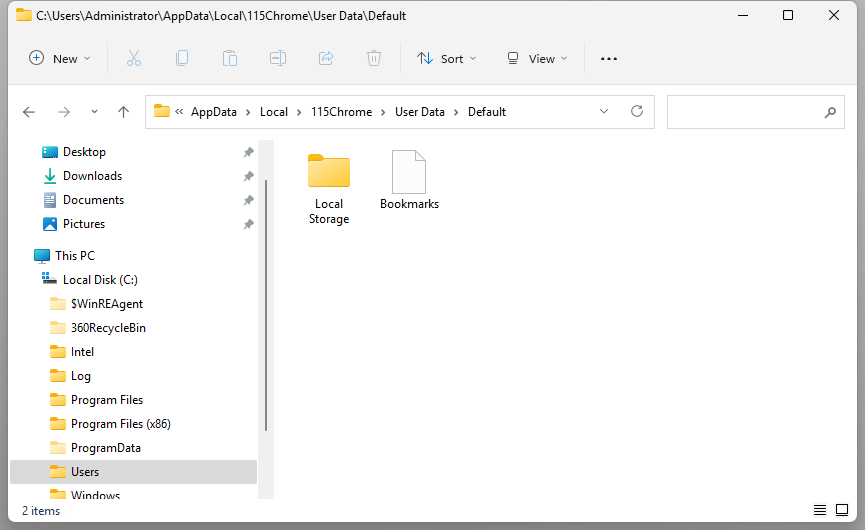This screenshot has width=865, height=530.
Task: Click the Copy icon in toolbar
Action: coord(182,58)
